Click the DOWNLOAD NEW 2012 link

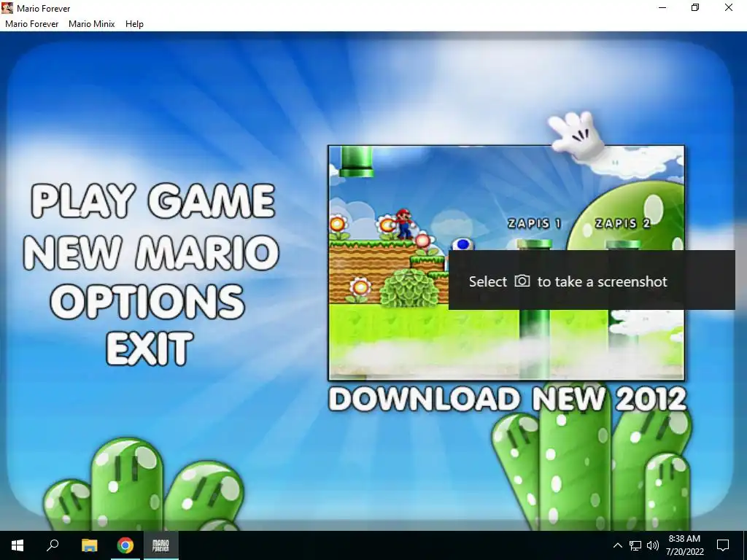point(508,399)
